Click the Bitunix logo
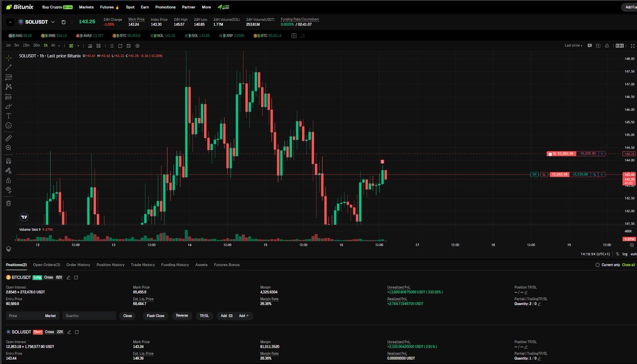This screenshot has height=364, width=637. (x=19, y=7)
